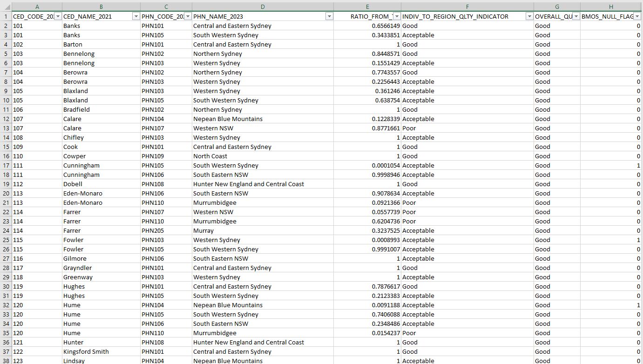Open the INDIV_TO_REGION_QLTY_INDICATOR filter dropdown

[x=529, y=16]
